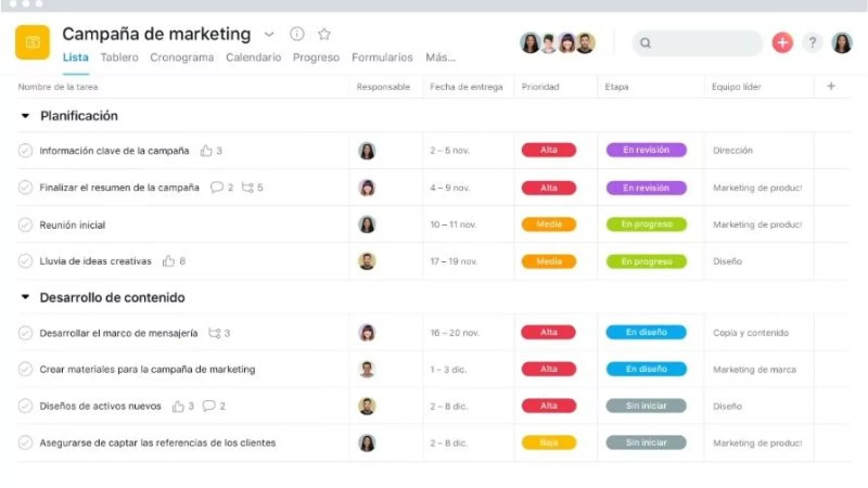Change the Baja priority tag

(548, 443)
